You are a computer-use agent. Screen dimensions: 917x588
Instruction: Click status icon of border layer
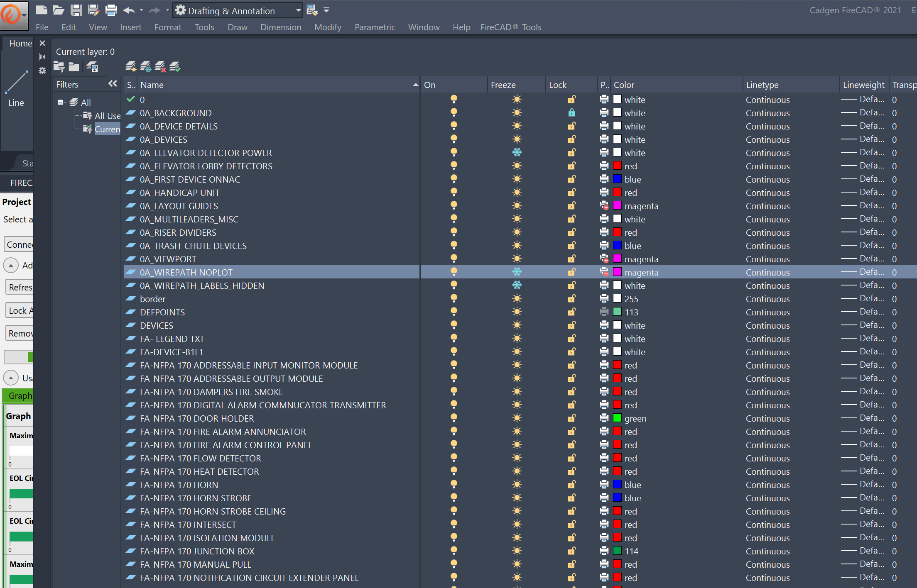131,299
